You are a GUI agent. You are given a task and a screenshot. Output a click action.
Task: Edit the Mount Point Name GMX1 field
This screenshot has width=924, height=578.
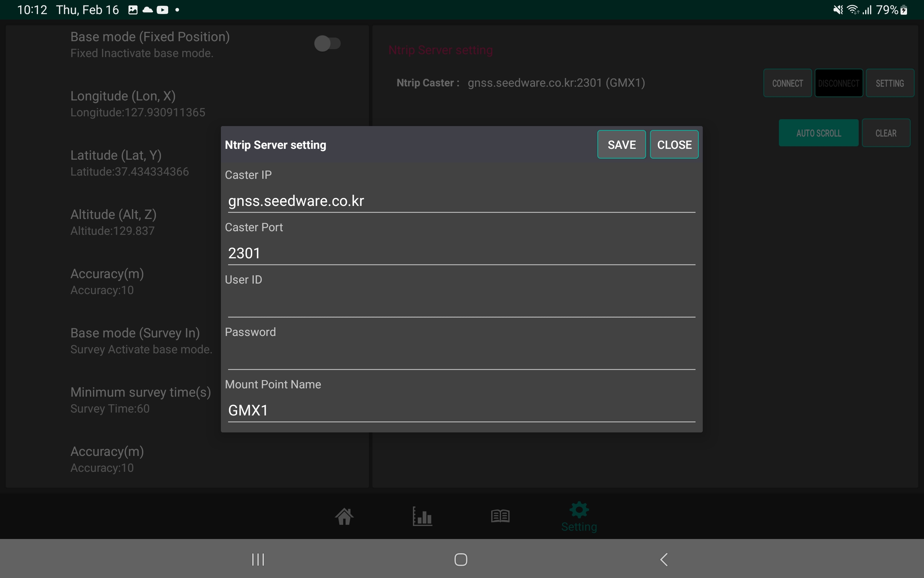(x=462, y=411)
